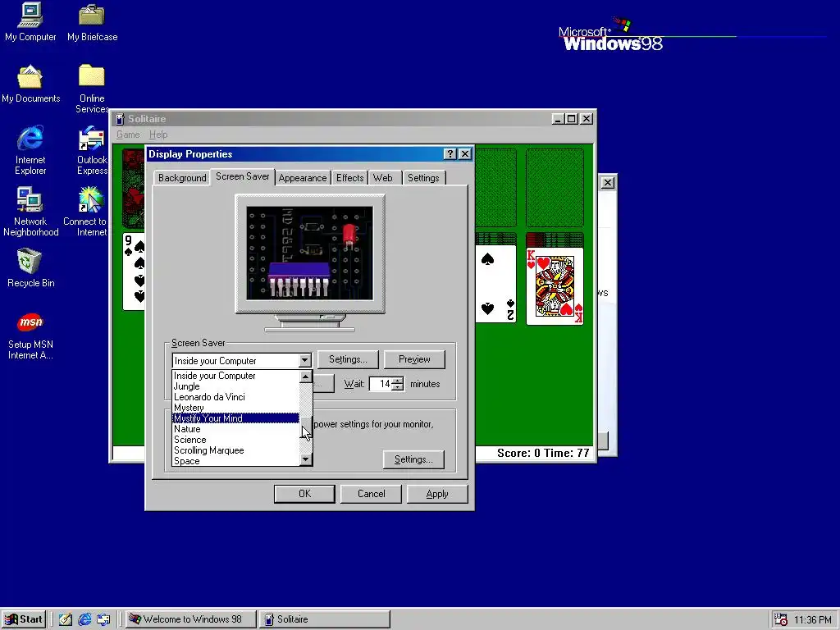The height and width of the screenshot is (630, 840).
Task: Launch Internet Explorer from Quick Launch
Action: pyautogui.click(x=84, y=619)
